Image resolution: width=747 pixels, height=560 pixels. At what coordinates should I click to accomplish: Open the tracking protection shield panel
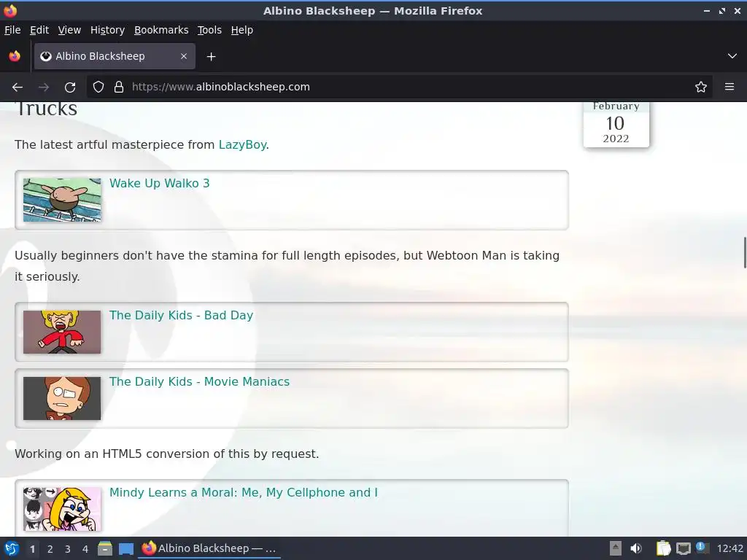(98, 87)
